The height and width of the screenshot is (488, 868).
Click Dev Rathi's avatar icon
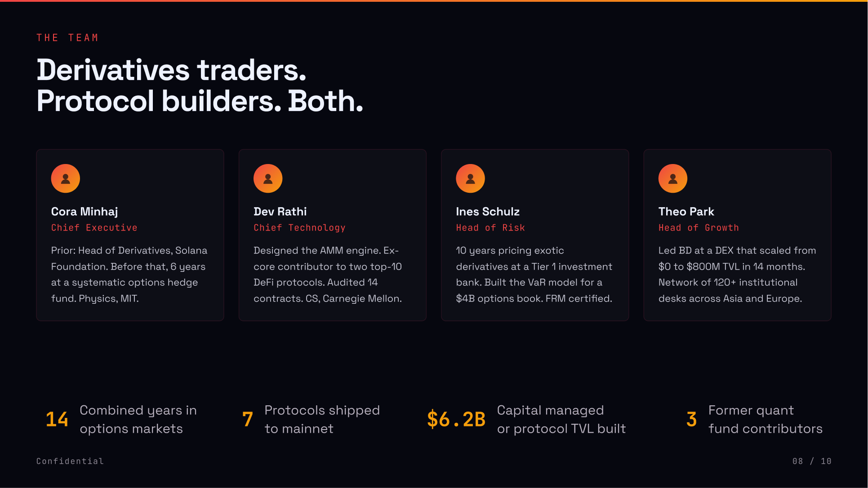click(268, 178)
